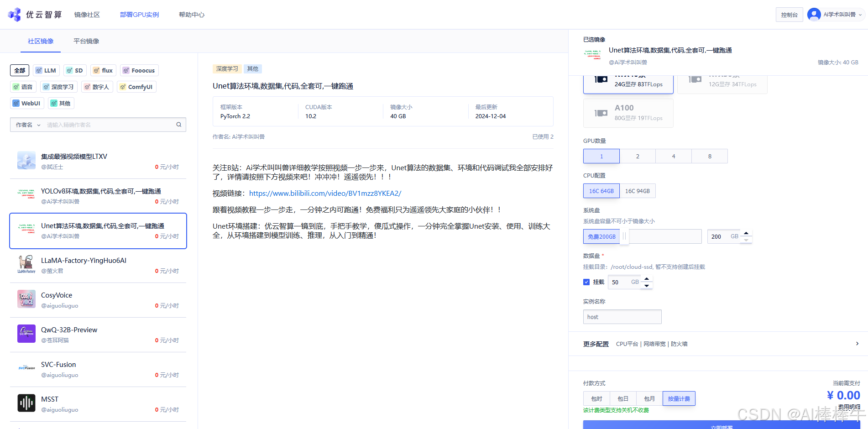
Task: Open the Unet算法环境 image list item
Action: pos(98,231)
